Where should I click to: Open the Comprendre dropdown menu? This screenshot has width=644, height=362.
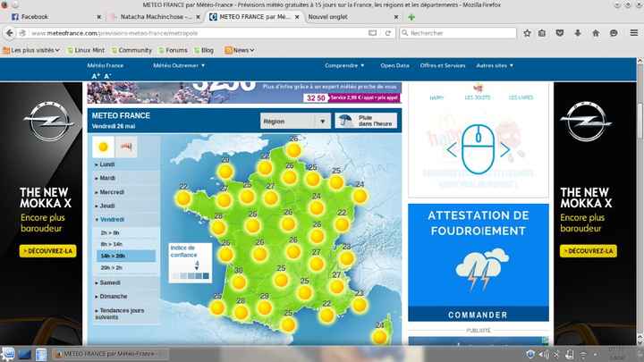coord(344,65)
